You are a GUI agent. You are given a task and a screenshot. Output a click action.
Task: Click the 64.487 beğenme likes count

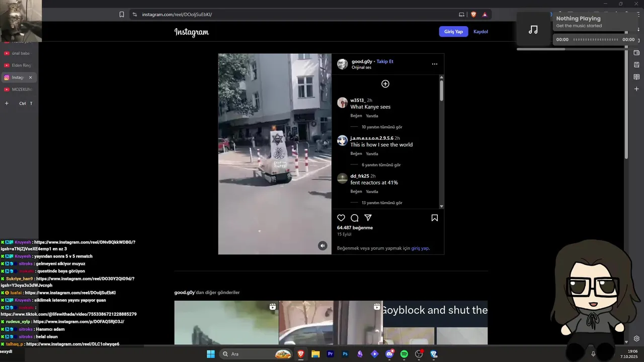click(355, 228)
